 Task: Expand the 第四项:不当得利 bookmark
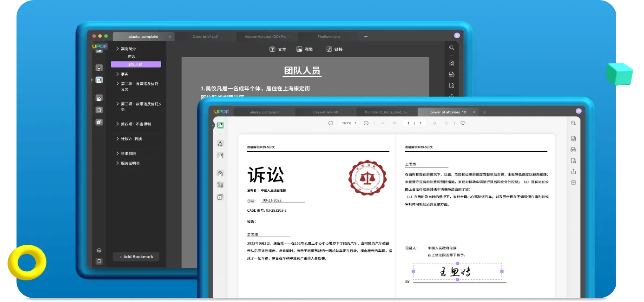(x=118, y=124)
